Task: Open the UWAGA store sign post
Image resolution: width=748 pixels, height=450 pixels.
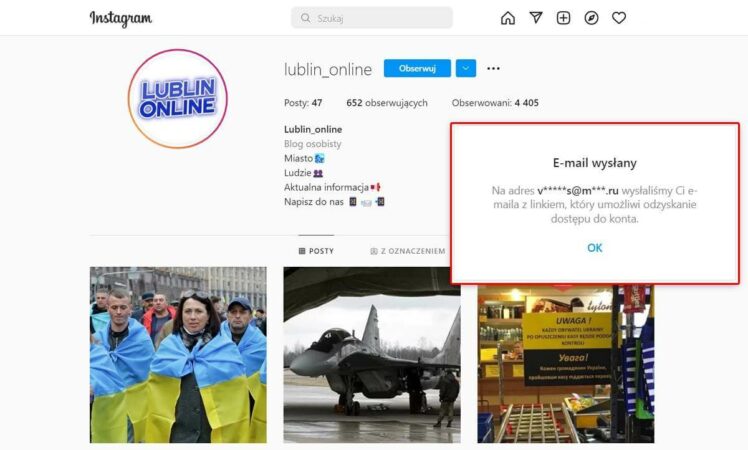Action: pyautogui.click(x=566, y=364)
